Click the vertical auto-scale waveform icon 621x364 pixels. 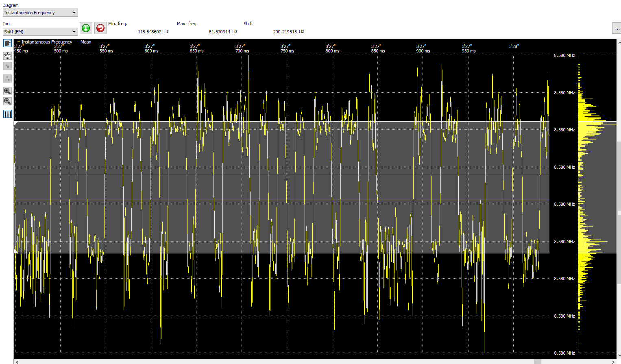[x=7, y=55]
